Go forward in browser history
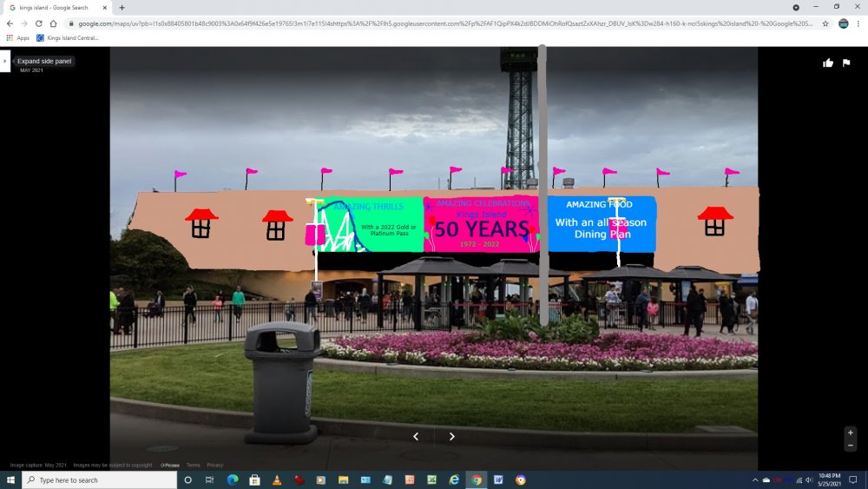Screen dimensions: 868x489 click(23, 23)
